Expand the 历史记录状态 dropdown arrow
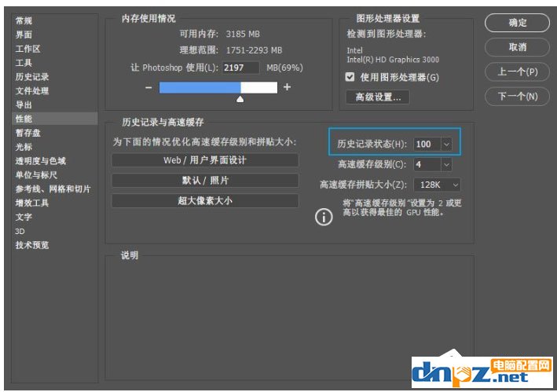 446,145
